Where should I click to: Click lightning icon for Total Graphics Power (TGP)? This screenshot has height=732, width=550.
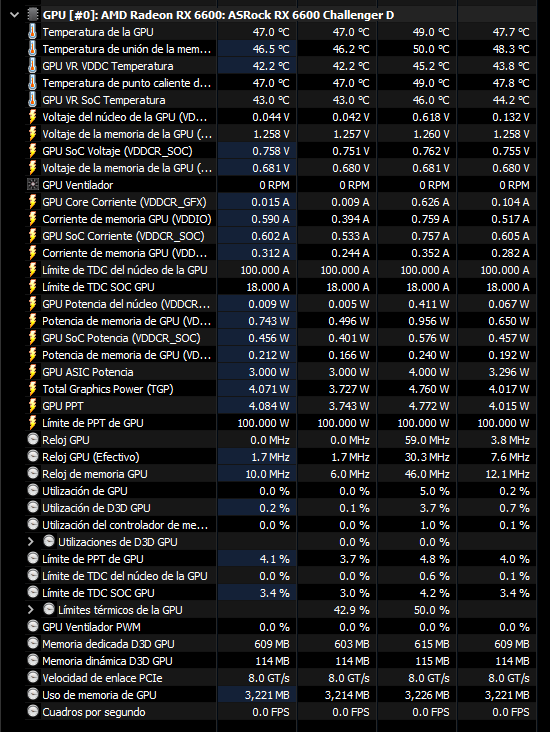point(33,389)
